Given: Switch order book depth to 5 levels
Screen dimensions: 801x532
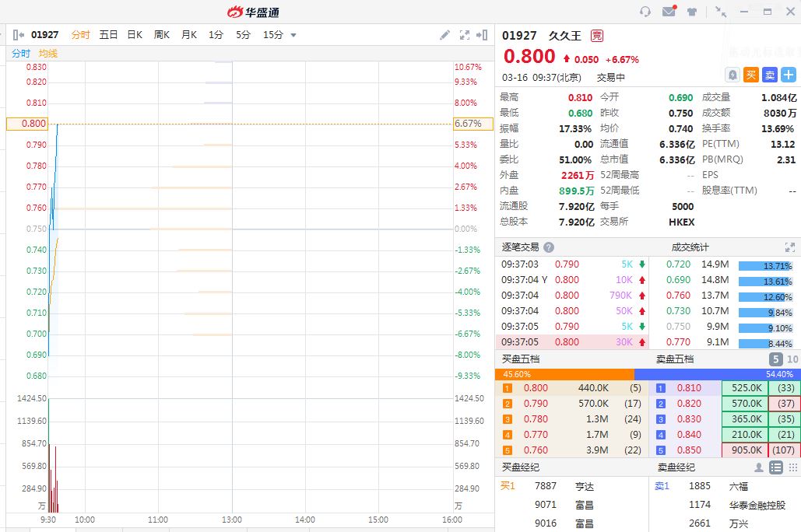Looking at the screenshot, I should (x=776, y=359).
